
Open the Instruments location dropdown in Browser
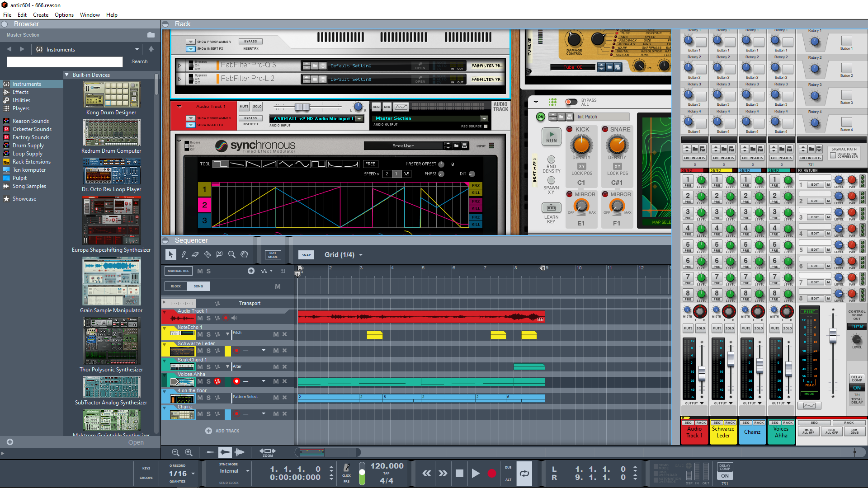(x=137, y=49)
